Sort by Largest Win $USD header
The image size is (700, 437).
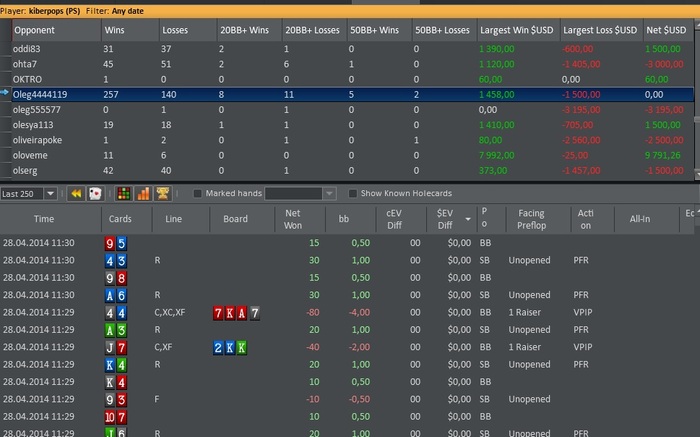tap(519, 30)
